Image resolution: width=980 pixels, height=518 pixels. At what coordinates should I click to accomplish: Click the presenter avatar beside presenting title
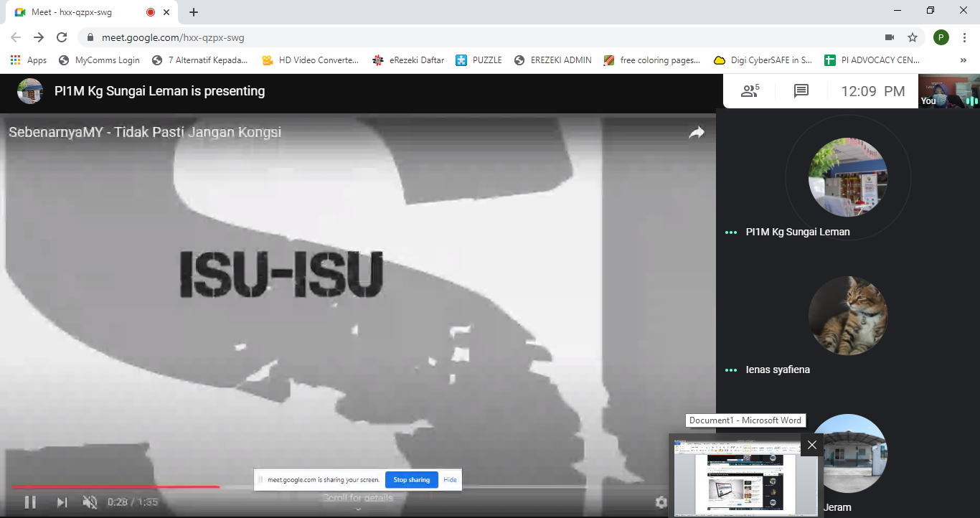coord(30,91)
